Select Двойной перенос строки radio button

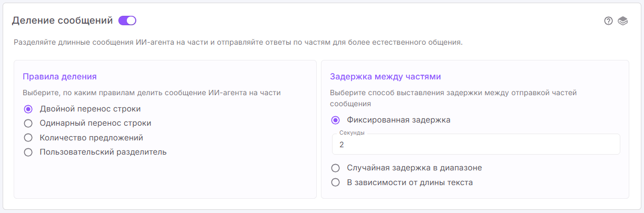point(28,109)
